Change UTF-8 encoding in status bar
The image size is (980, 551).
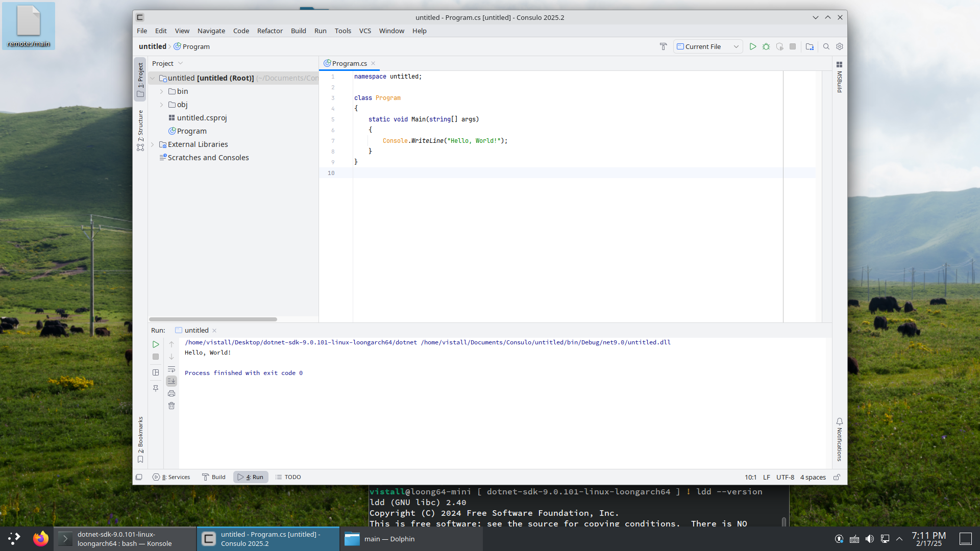(785, 477)
